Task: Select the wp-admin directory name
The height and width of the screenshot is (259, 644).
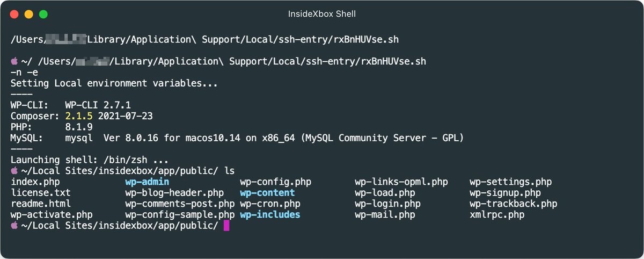Action: pyautogui.click(x=147, y=182)
